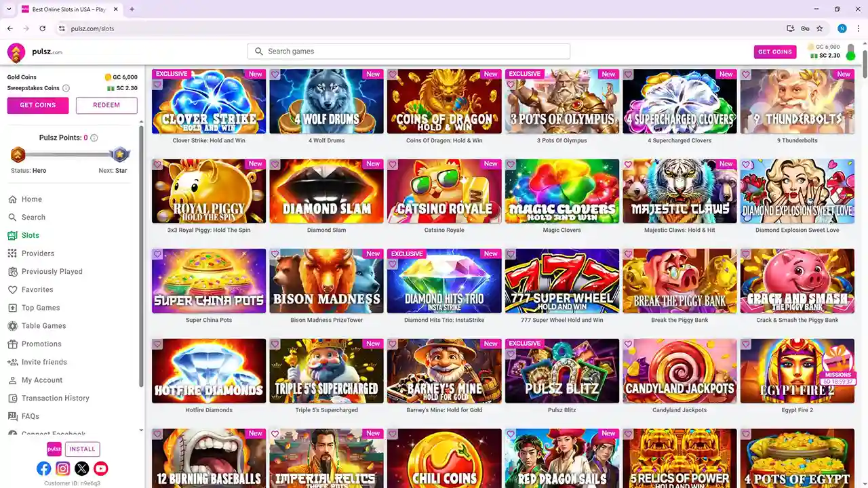
Task: Click Get Coins button in header
Action: (x=774, y=52)
